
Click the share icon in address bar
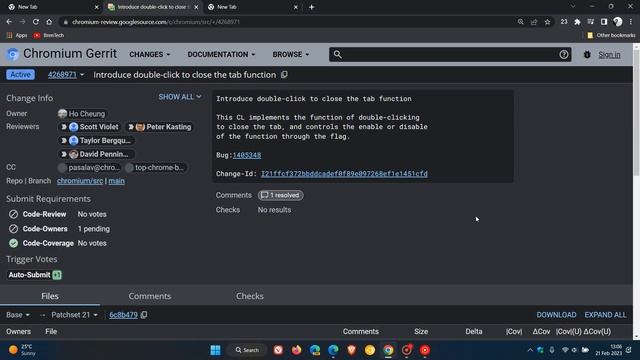point(534,22)
